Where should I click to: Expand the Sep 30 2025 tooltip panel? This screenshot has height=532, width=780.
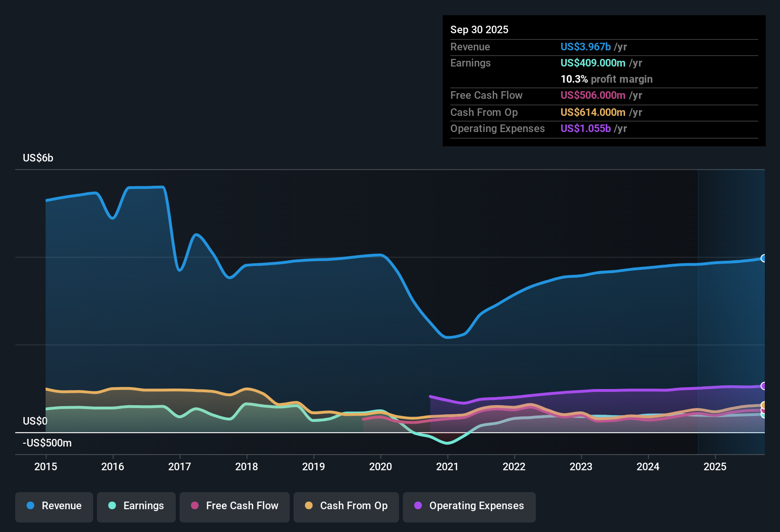pyautogui.click(x=479, y=29)
